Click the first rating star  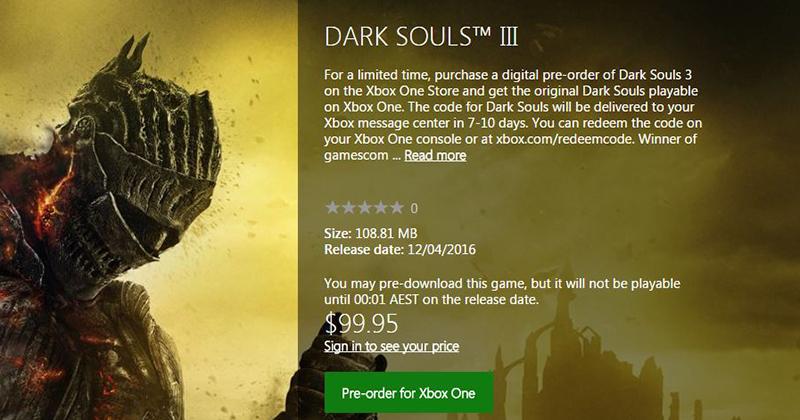pos(332,208)
